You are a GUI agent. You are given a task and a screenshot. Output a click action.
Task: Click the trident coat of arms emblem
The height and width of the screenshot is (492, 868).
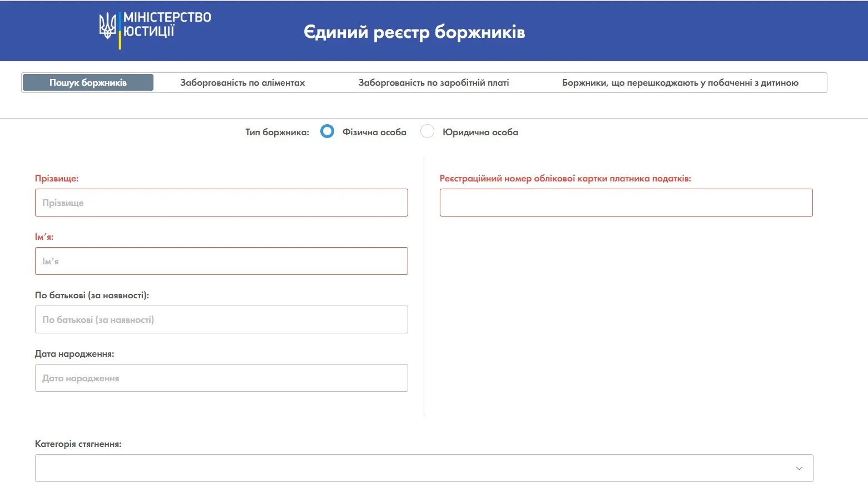107,26
